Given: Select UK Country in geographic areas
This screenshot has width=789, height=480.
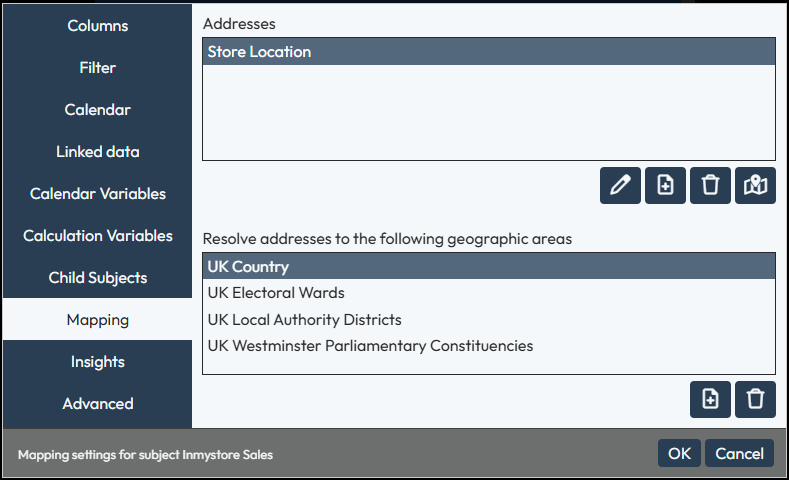Looking at the screenshot, I should point(489,267).
